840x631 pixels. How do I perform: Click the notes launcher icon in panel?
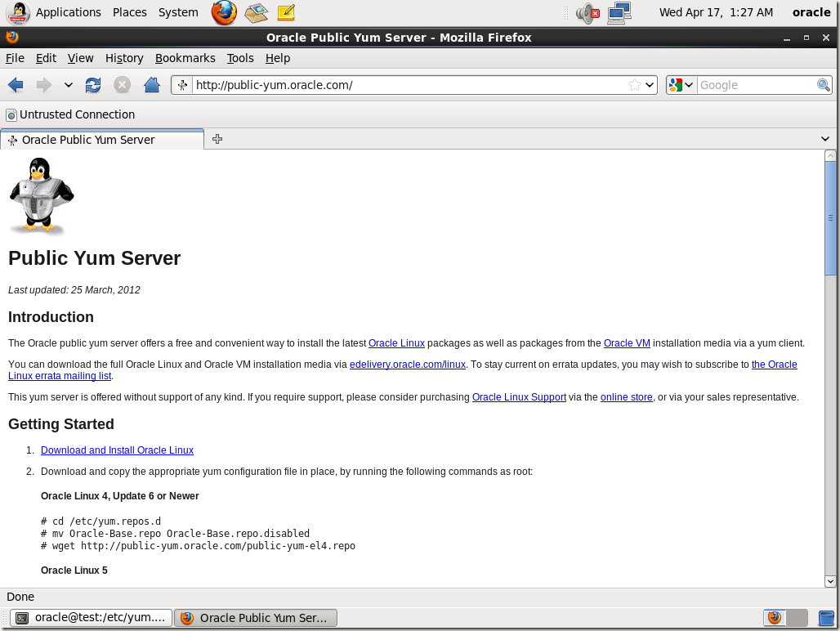click(286, 12)
